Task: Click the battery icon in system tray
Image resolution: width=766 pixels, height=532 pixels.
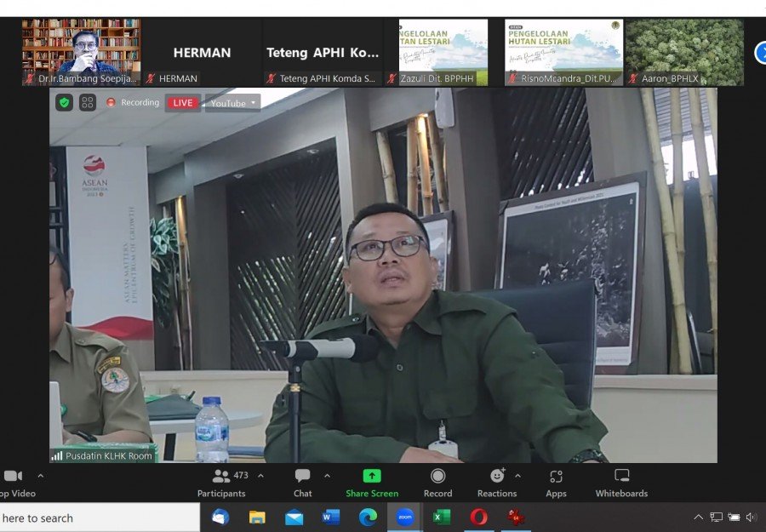Action: pyautogui.click(x=734, y=517)
